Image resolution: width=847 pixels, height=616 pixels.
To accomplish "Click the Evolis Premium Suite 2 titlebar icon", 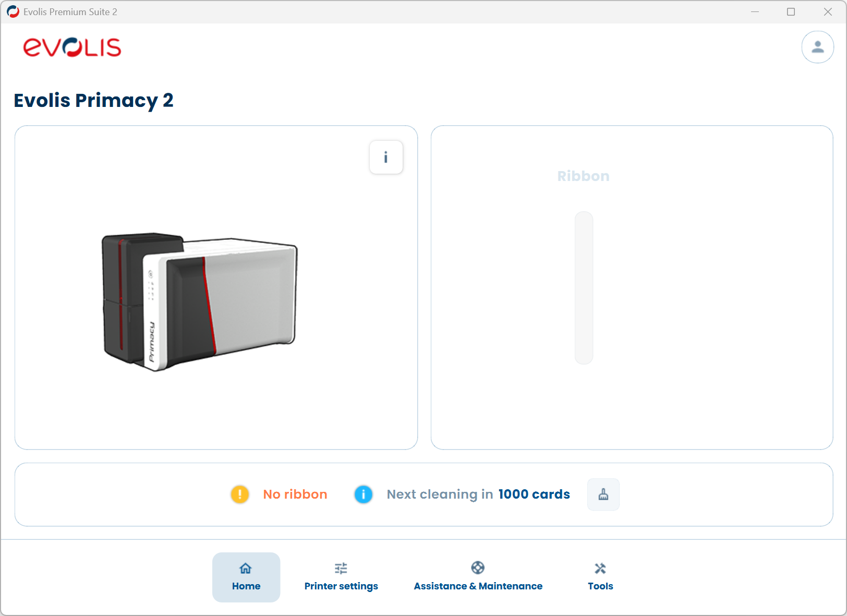I will click(x=13, y=11).
